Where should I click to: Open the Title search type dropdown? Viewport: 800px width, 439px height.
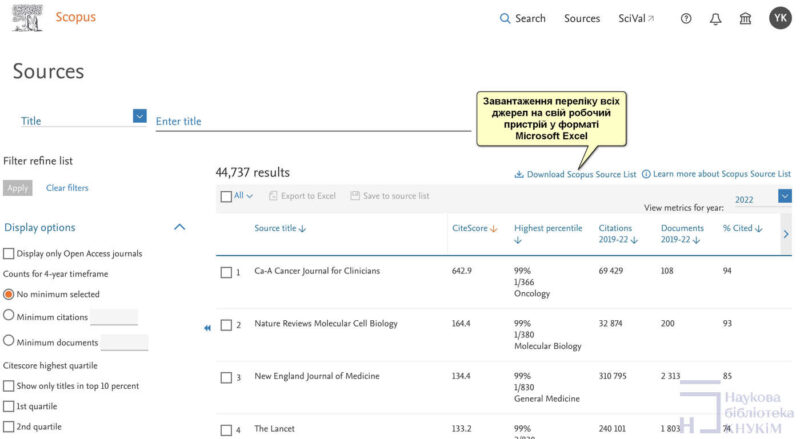(139, 117)
